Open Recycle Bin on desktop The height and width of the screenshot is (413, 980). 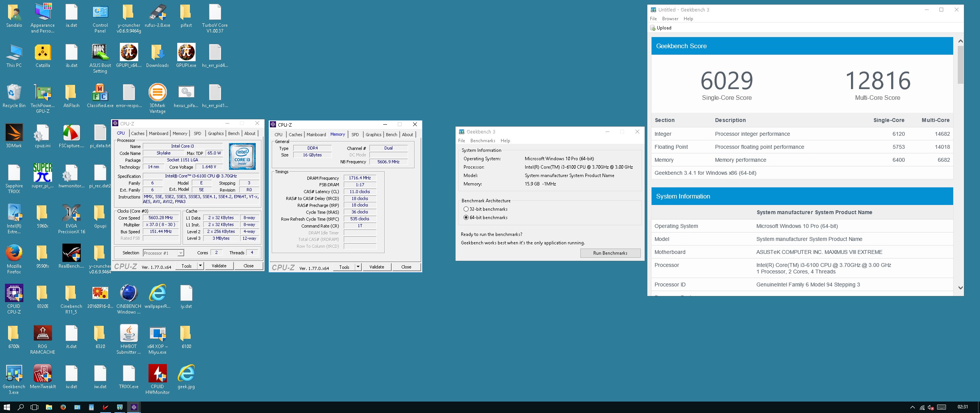click(x=14, y=96)
